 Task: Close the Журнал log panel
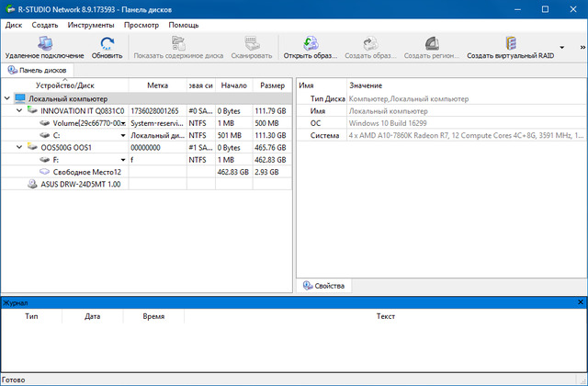point(580,301)
